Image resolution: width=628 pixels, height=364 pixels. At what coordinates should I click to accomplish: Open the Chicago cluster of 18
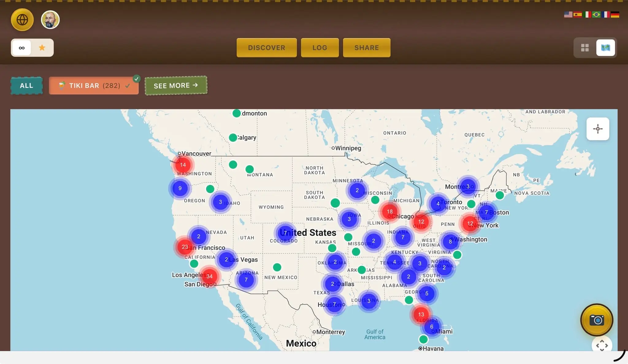pos(390,212)
